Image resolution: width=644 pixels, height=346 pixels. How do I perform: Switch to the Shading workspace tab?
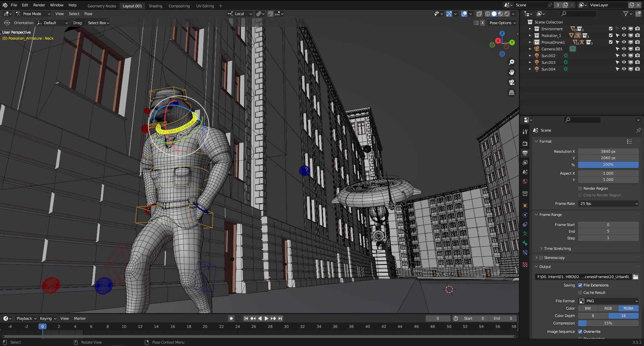point(155,6)
